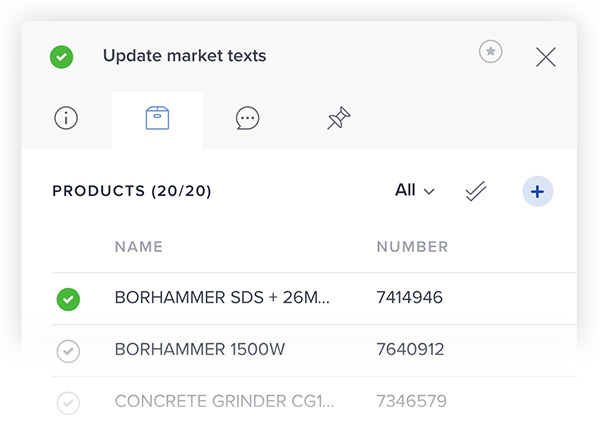
Task: Click the green task status check icon
Action: point(62,57)
